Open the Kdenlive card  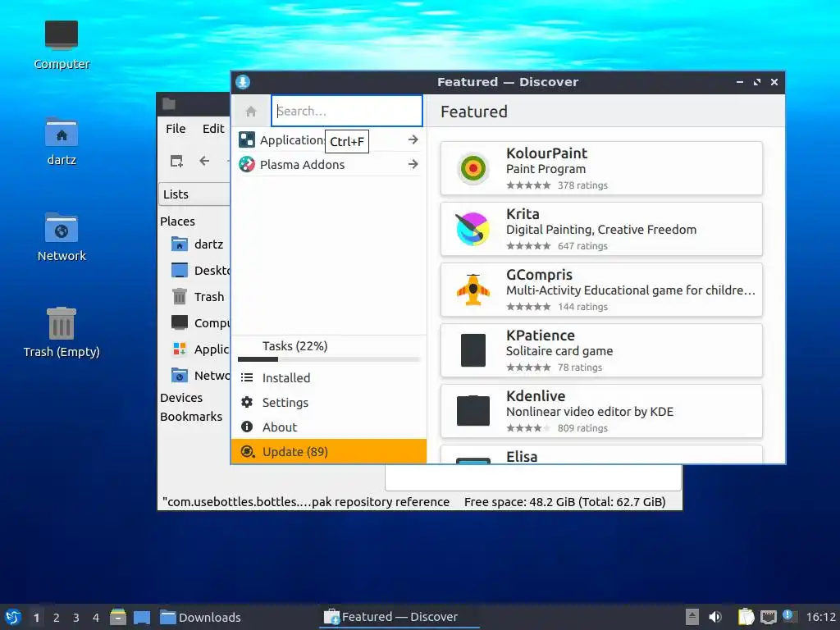[601, 411]
